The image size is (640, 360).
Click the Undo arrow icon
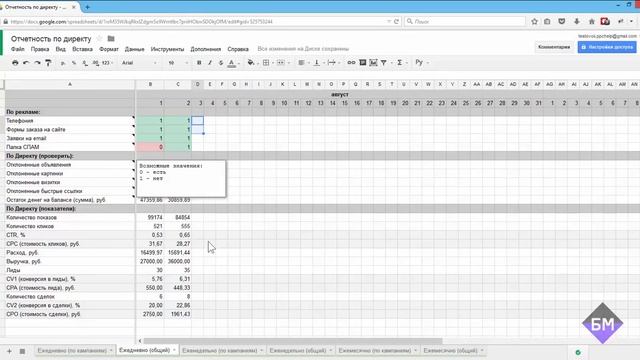26,63
